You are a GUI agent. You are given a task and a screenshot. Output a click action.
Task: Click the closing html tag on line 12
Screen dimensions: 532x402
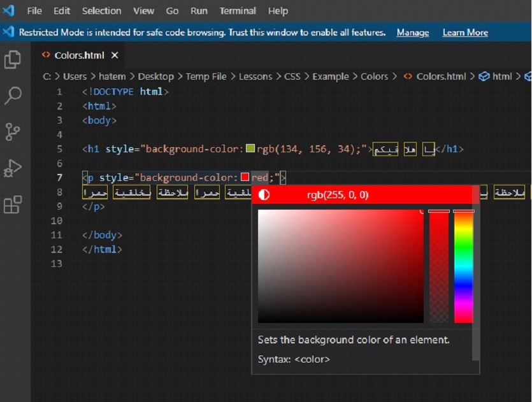(102, 249)
